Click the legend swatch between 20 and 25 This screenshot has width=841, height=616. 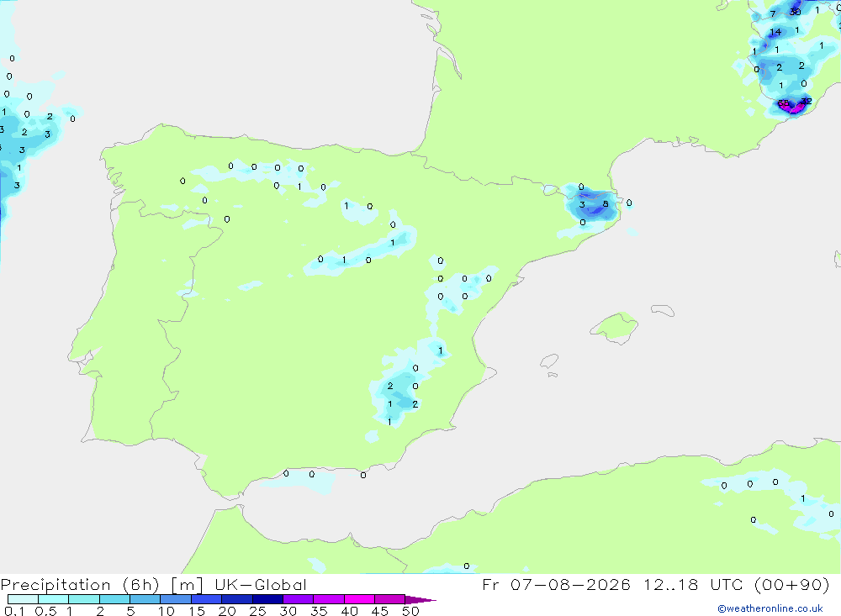point(237,599)
